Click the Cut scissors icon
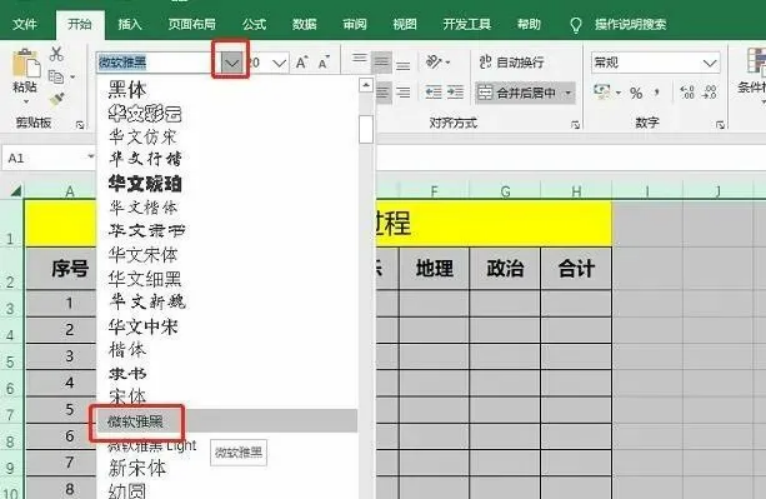 click(56, 54)
